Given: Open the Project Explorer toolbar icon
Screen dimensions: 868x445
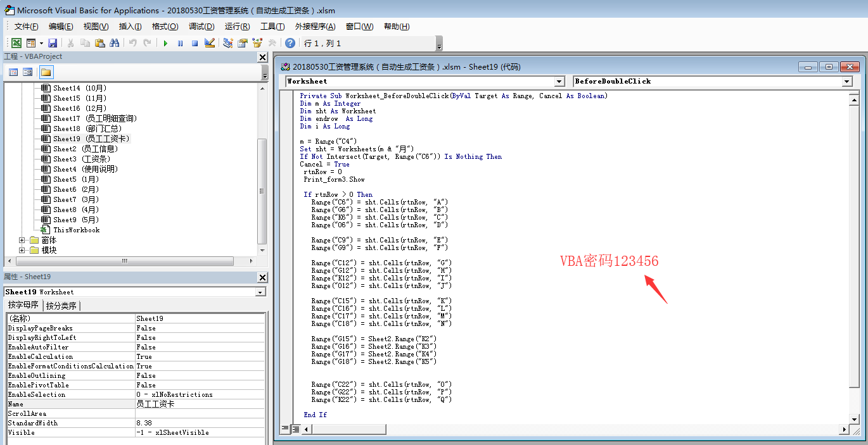Looking at the screenshot, I should point(228,43).
